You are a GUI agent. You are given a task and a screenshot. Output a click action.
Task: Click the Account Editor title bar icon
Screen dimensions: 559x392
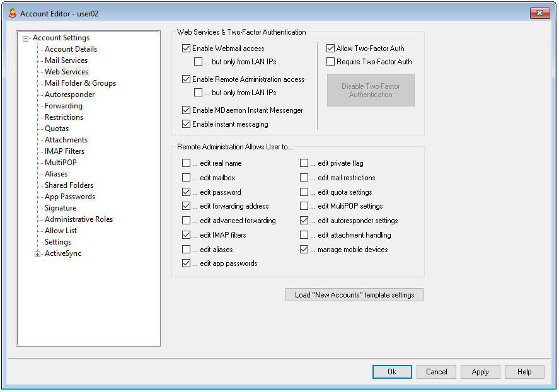(x=12, y=13)
